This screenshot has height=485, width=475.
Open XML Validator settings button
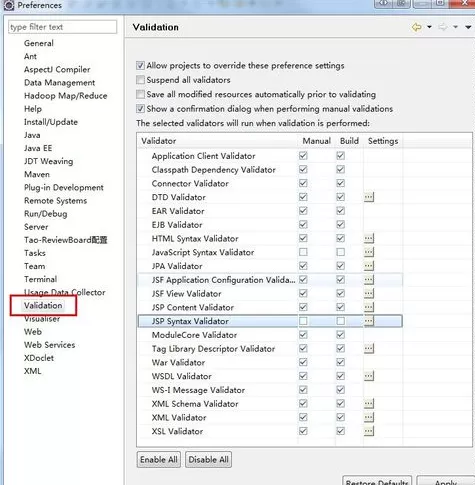coord(369,417)
